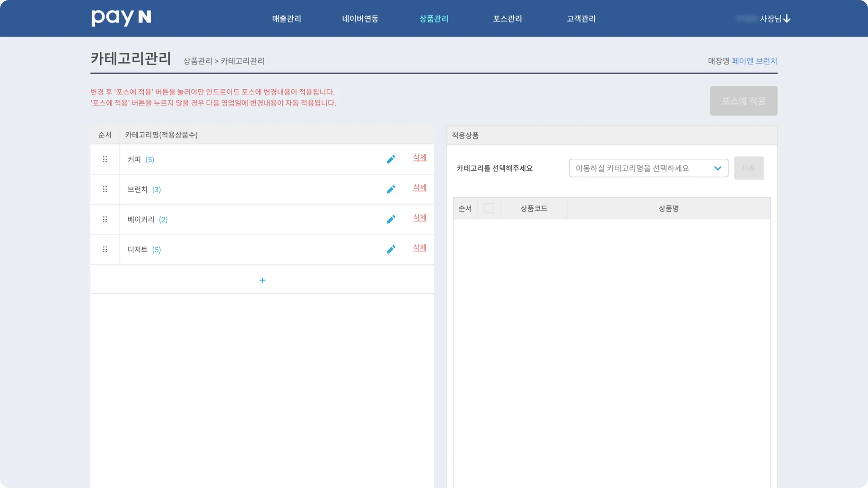This screenshot has width=868, height=488.
Task: Open the 매출관리 menu
Action: click(287, 19)
